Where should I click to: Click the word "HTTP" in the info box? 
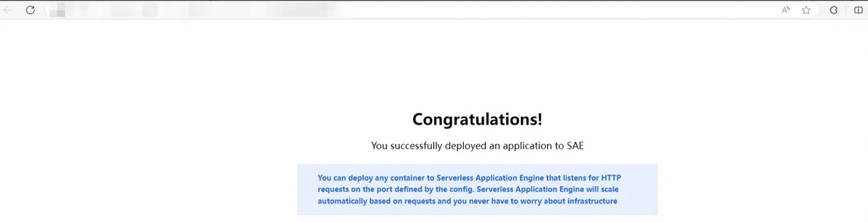click(x=611, y=178)
